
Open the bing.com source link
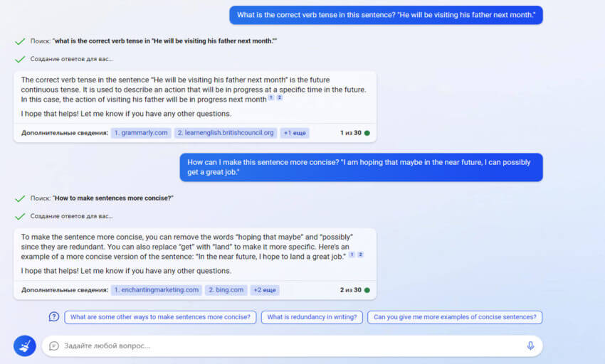click(226, 290)
